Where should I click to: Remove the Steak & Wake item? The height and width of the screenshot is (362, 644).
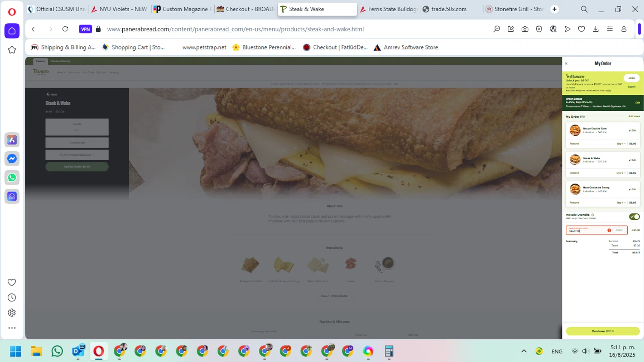[574, 173]
